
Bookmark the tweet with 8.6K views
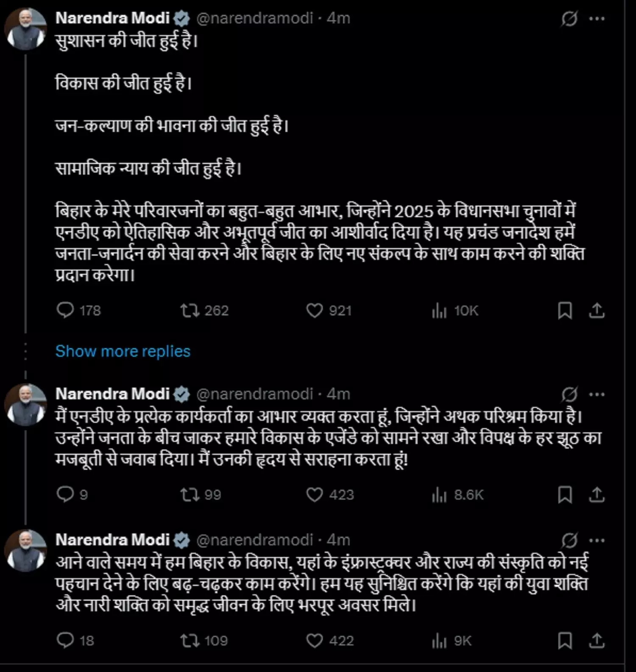click(x=565, y=494)
